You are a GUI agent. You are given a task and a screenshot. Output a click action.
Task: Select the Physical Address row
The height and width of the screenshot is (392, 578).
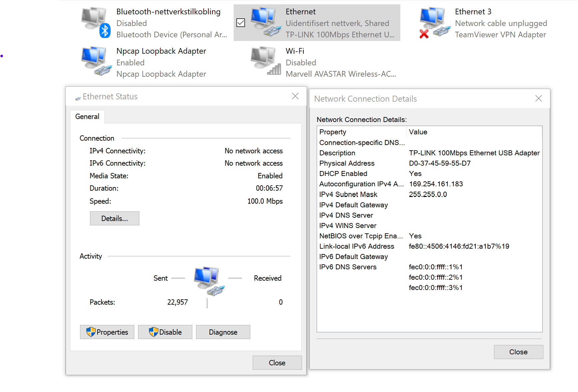pos(347,163)
